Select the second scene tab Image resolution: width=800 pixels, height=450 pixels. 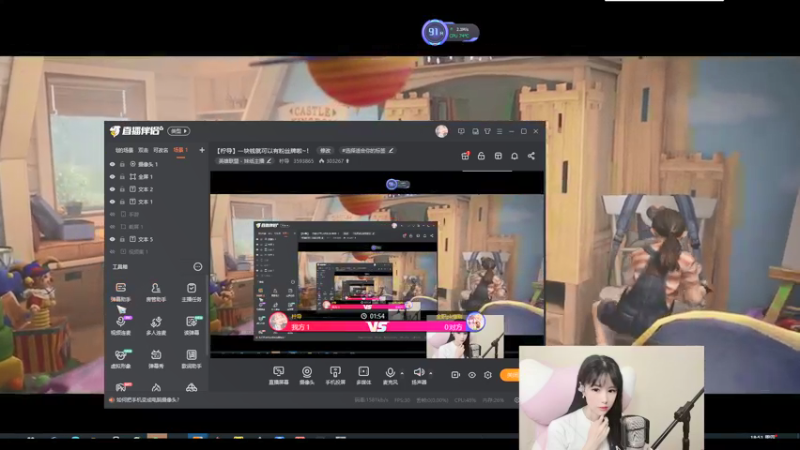coord(143,150)
